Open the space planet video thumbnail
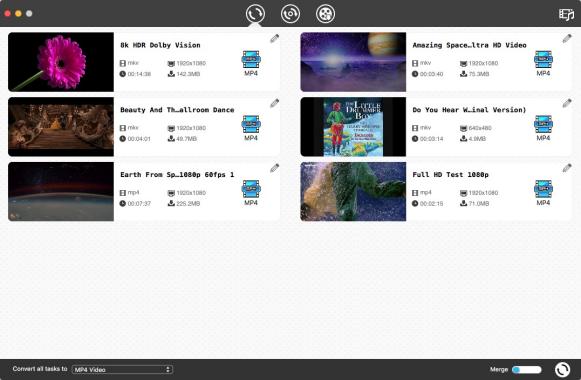This screenshot has width=581, height=380. tap(353, 62)
